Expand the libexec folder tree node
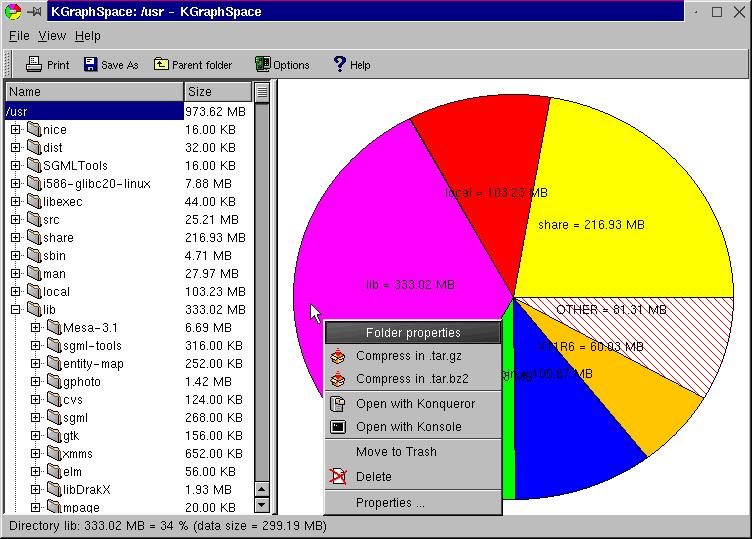The height and width of the screenshot is (539, 752). 15,201
